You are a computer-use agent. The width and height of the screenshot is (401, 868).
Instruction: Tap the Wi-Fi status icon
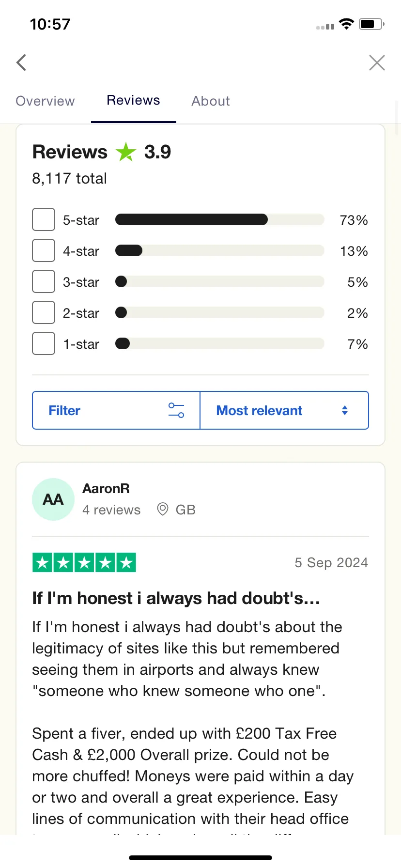click(x=346, y=24)
